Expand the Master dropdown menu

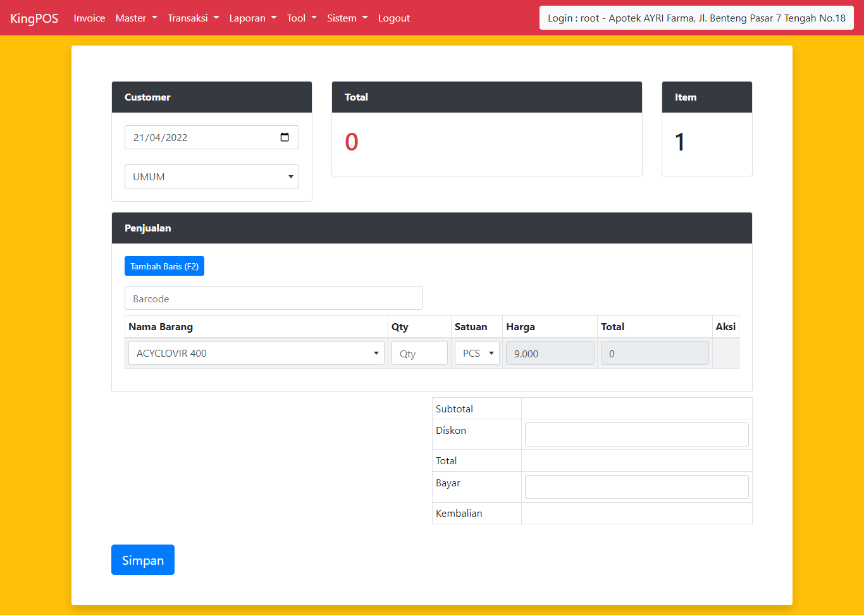tap(136, 18)
